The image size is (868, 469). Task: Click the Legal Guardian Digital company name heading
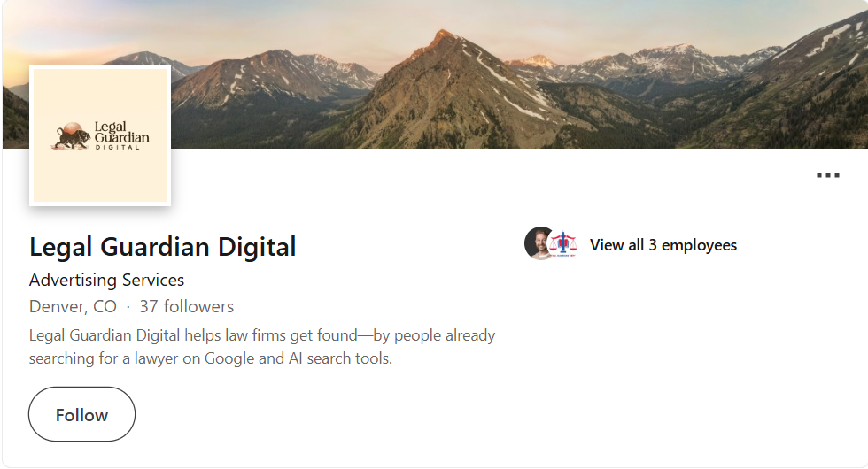(163, 247)
